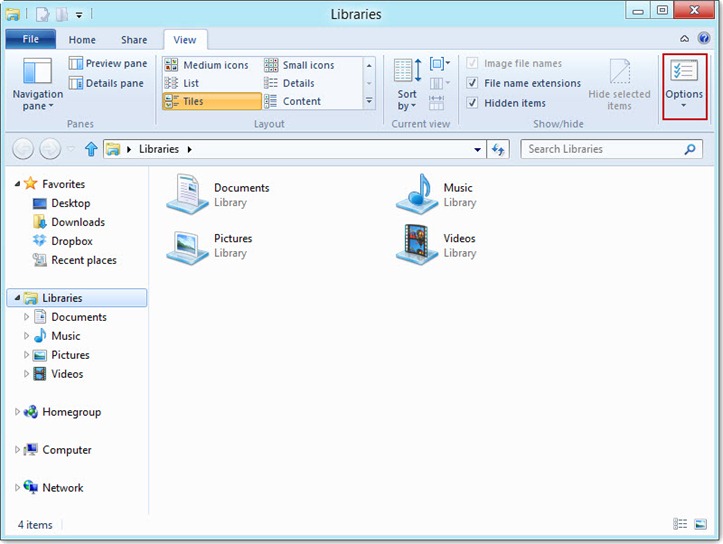Toggle the File name extensions checkbox
The width and height of the screenshot is (723, 544).
473,83
